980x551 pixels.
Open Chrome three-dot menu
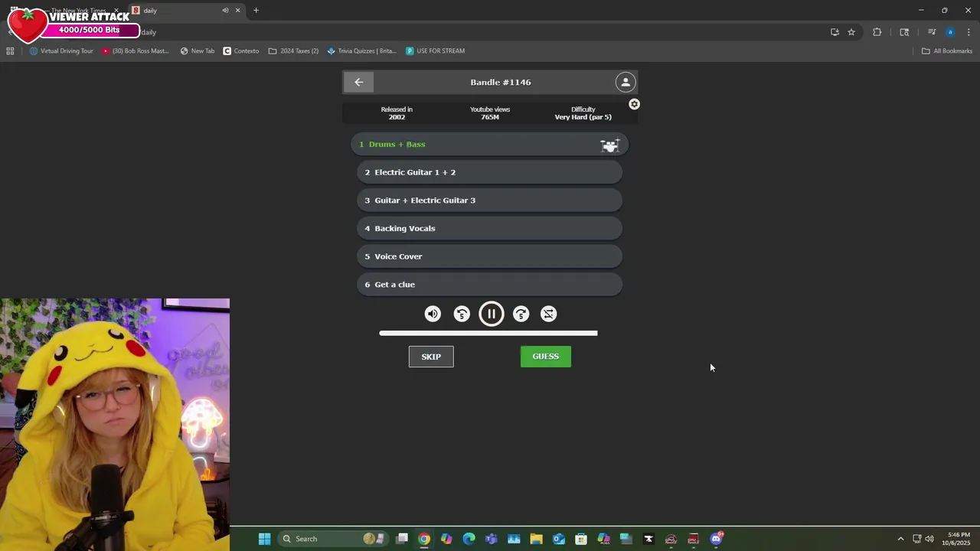969,32
